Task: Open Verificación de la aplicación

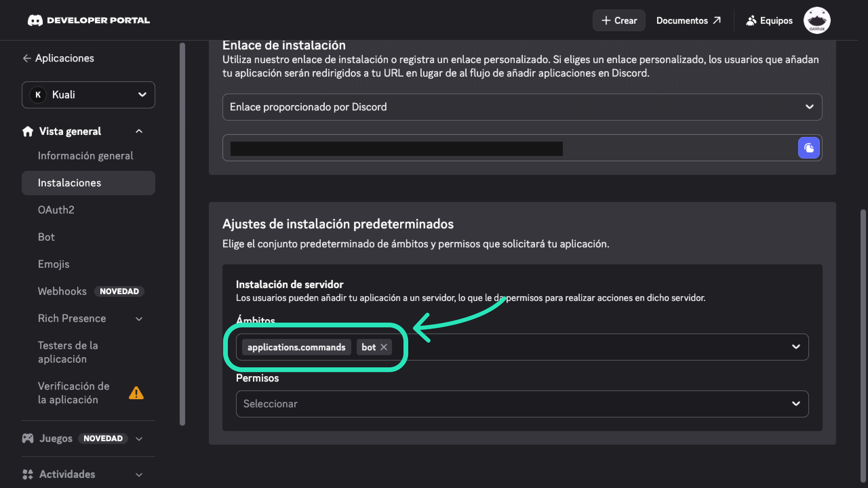Action: tap(74, 393)
